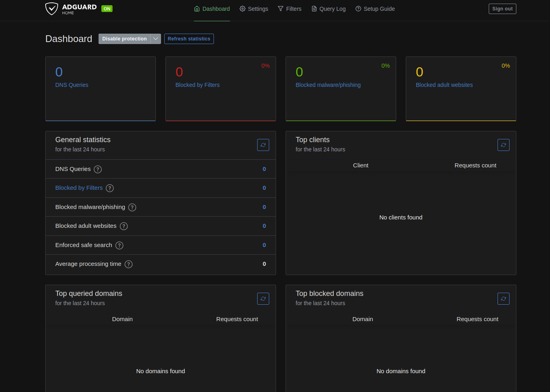
Task: Open the Setup Guide page
Action: pos(375,9)
